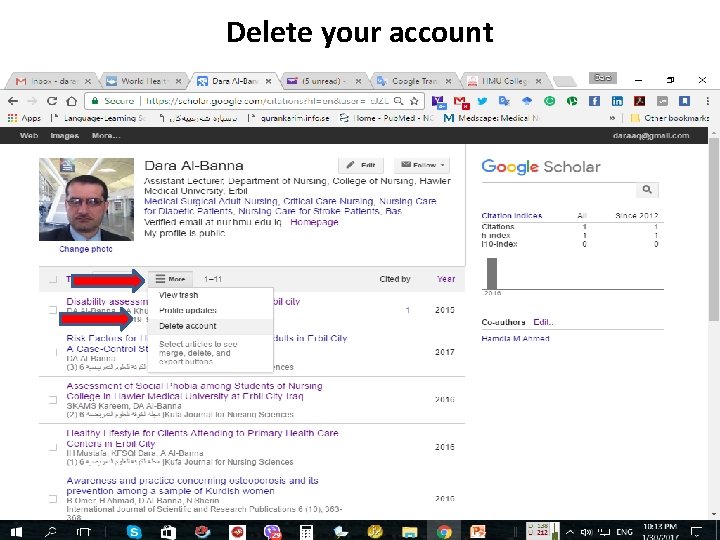Open the new tab button
This screenshot has width=720, height=540.
(564, 81)
